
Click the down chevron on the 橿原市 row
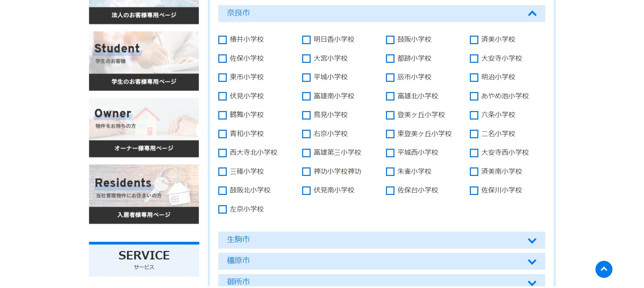click(x=532, y=262)
